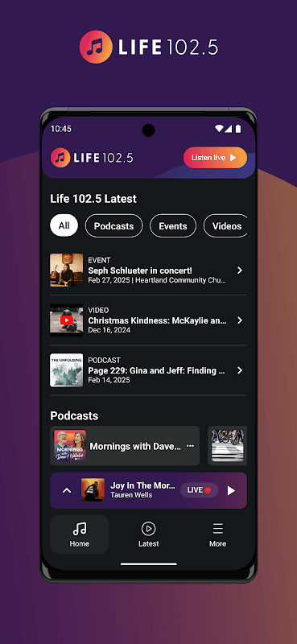Viewport: 297px width, 644px height.
Task: Open The Unfolding podcast cover thumbnail
Action: point(67,370)
